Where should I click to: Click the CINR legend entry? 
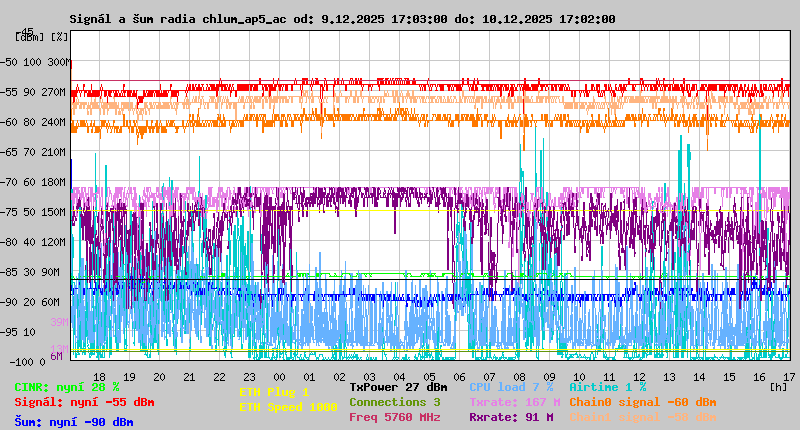pos(67,386)
